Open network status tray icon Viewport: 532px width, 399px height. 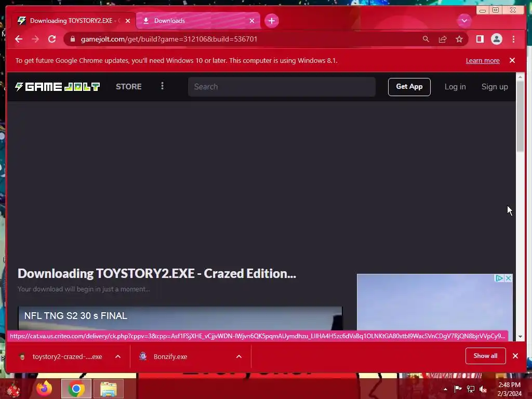[x=471, y=389]
